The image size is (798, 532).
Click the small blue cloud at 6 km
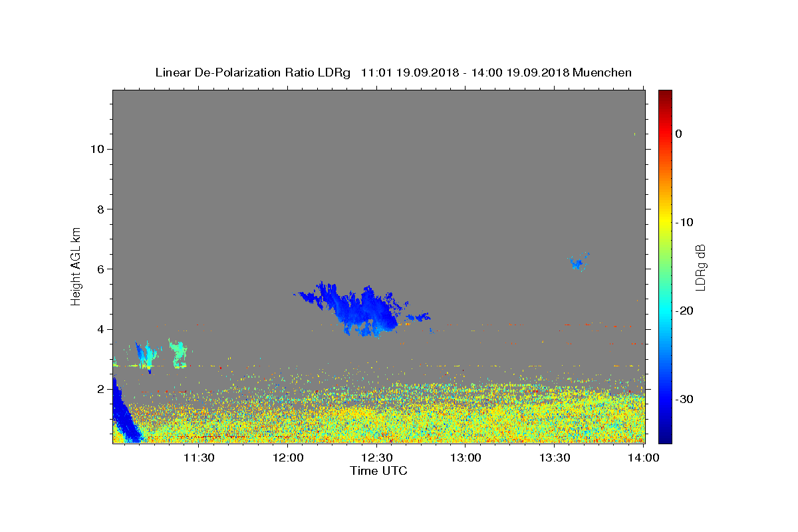[579, 263]
